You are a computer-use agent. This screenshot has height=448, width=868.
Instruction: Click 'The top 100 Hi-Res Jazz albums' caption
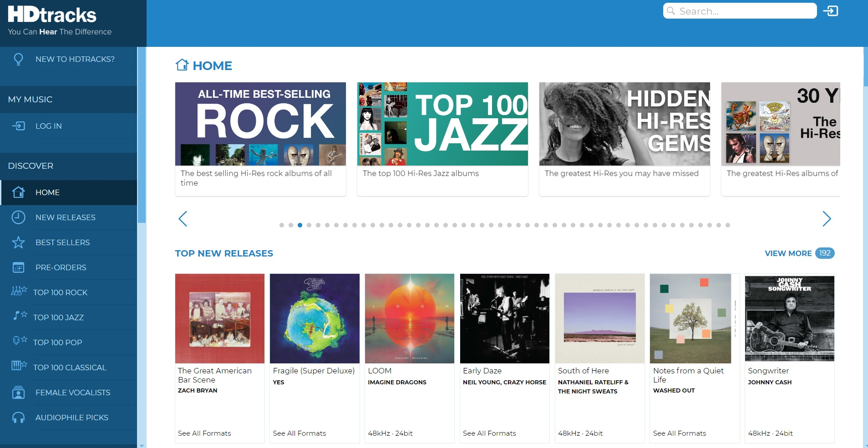[x=421, y=173]
